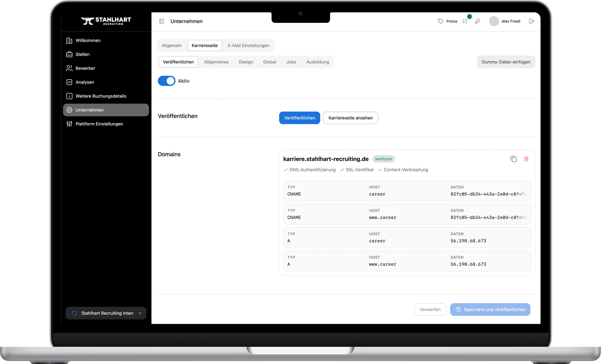Copy the domain karriere.stahlhart-recruiting.de
This screenshot has height=364, width=601.
[x=513, y=159]
